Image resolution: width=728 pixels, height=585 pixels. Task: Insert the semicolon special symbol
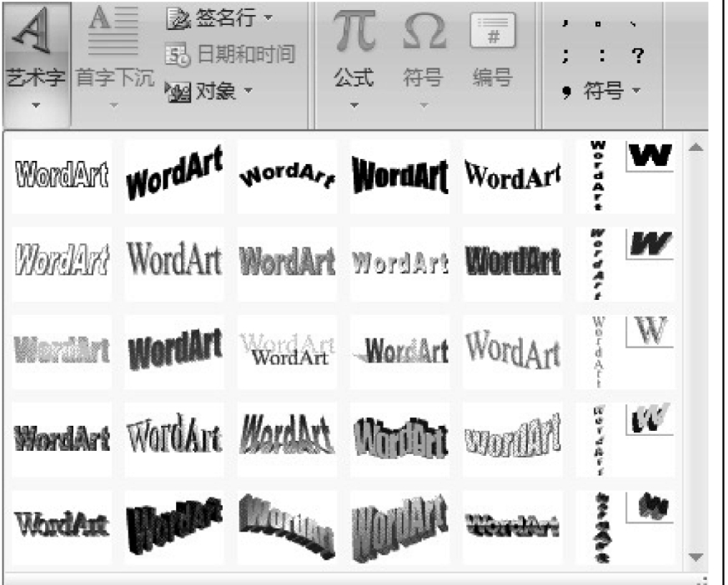click(x=565, y=56)
